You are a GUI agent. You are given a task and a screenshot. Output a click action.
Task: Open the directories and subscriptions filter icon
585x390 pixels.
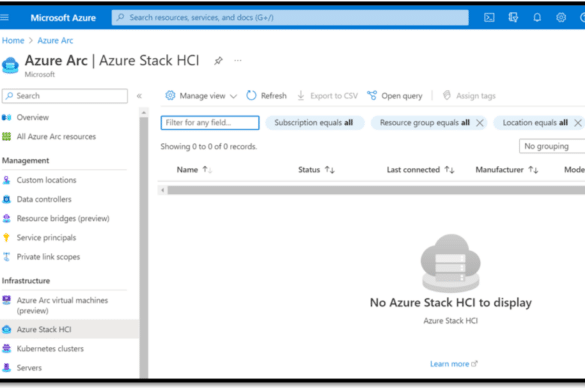pos(513,18)
